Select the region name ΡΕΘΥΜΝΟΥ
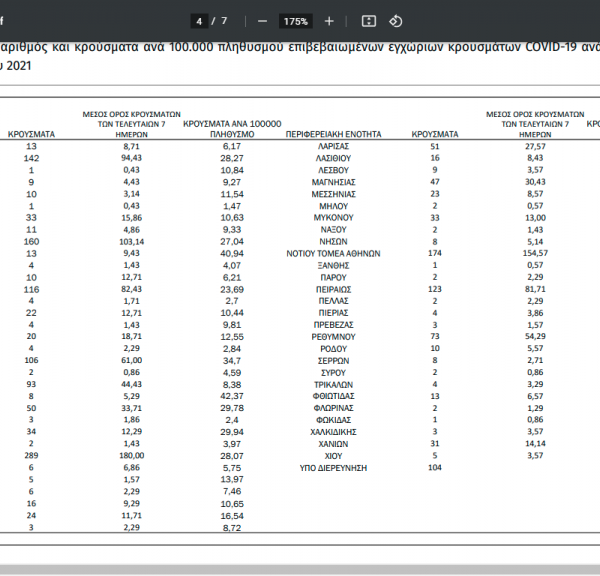Screen dimensions: 600x576 tap(333, 337)
